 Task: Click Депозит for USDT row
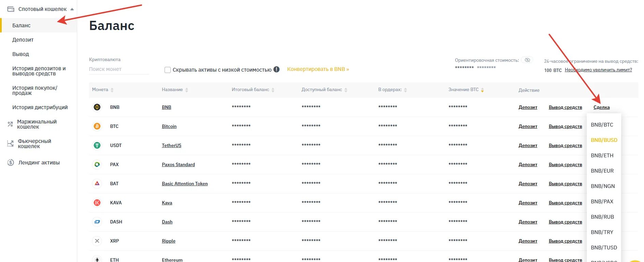(x=528, y=145)
